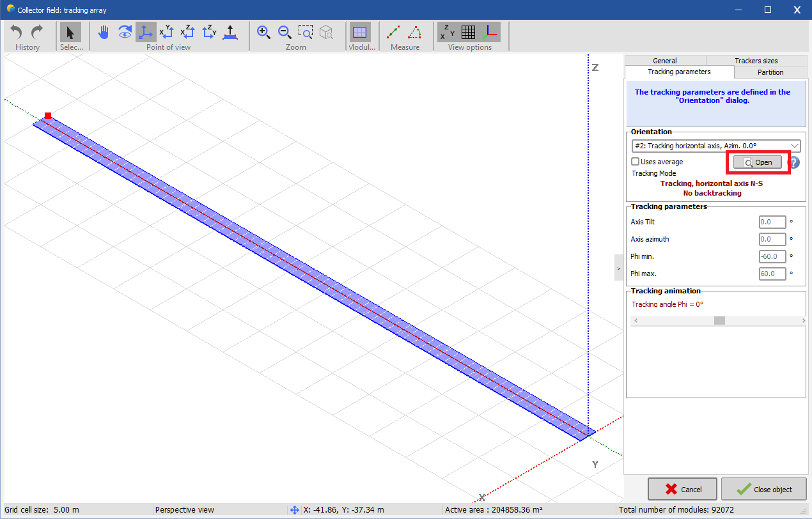
Task: Toggle the grid display in View options
Action: 469,32
